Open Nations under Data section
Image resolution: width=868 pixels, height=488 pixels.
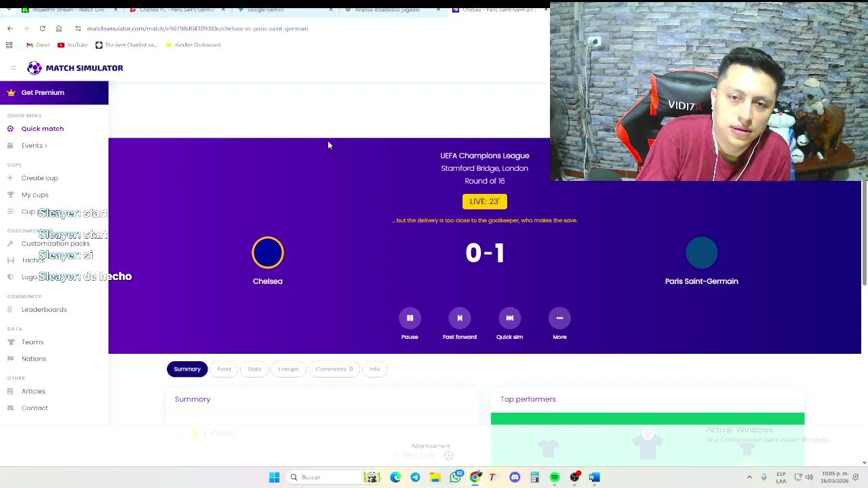click(x=33, y=359)
